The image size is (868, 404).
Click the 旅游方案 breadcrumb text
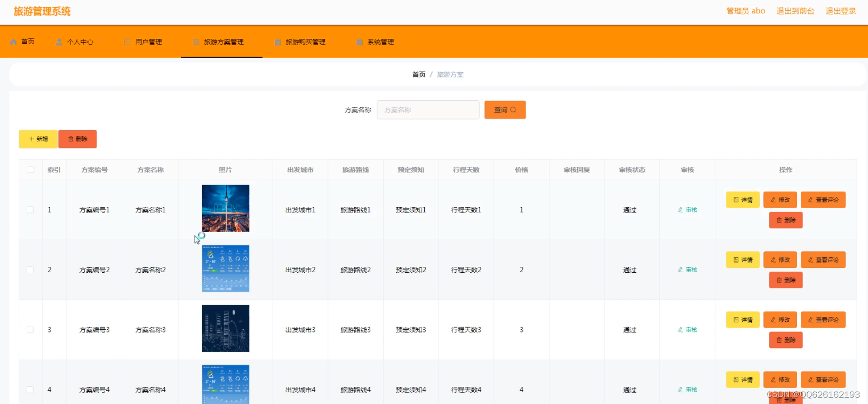tap(450, 74)
